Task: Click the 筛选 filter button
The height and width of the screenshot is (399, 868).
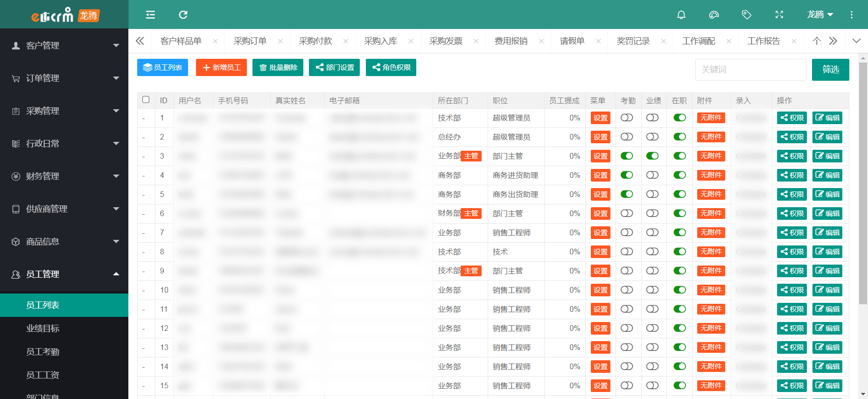Action: pos(830,70)
